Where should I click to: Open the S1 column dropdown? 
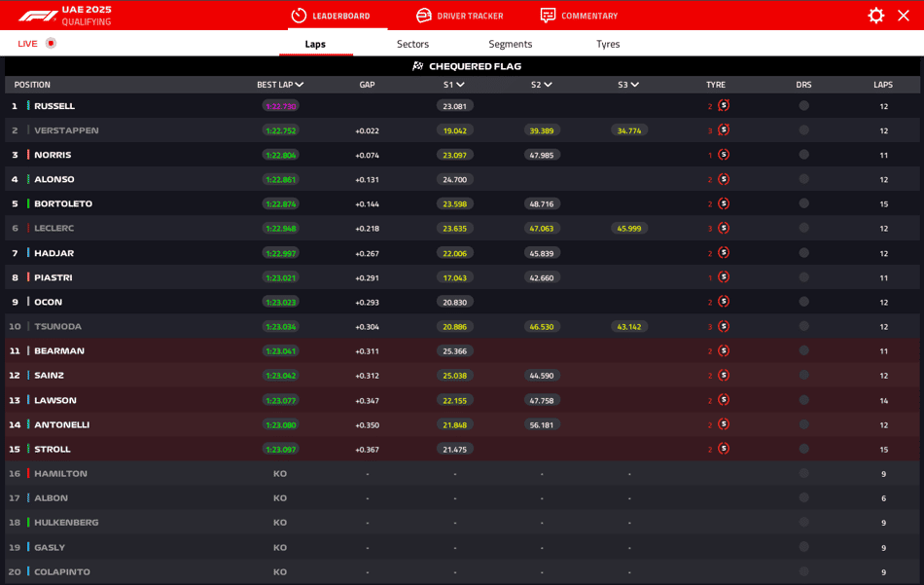tap(460, 85)
